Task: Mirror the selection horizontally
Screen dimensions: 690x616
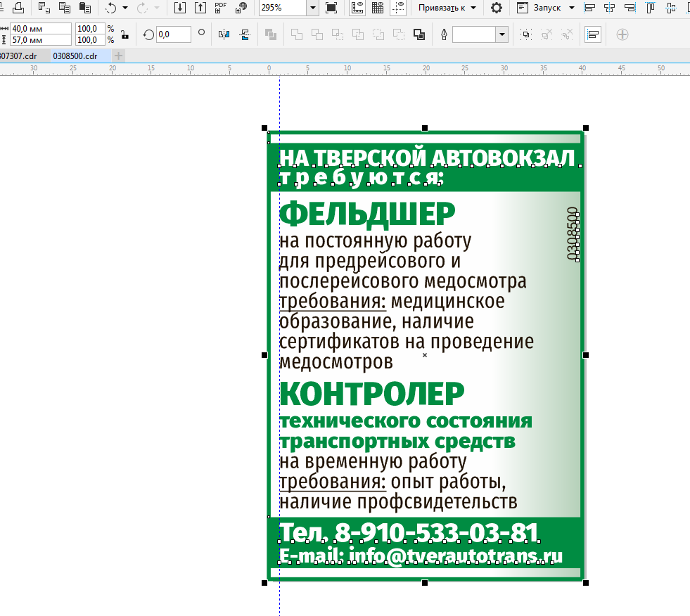Action: (x=224, y=34)
